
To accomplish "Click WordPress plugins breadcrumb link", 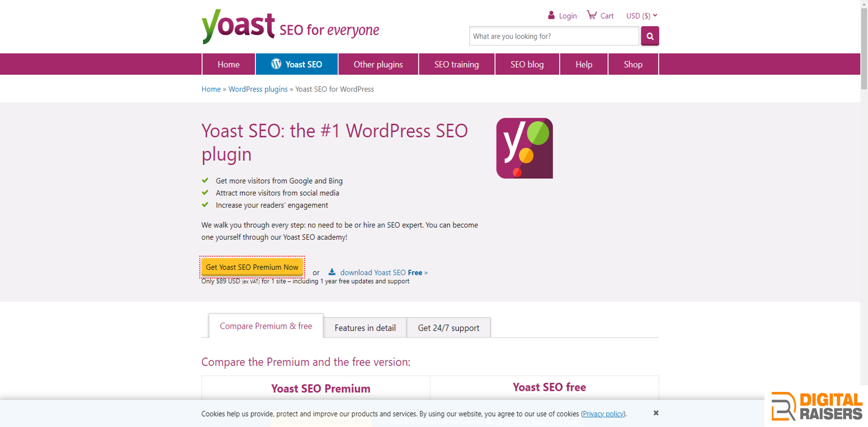I will pos(258,89).
